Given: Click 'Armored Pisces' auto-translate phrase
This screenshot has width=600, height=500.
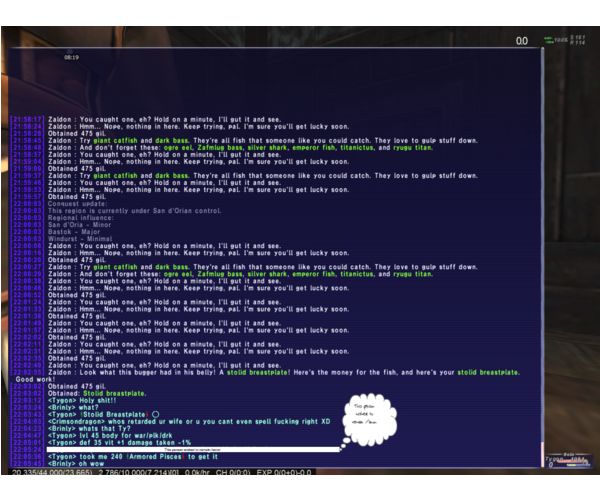Looking at the screenshot, I should [155, 457].
